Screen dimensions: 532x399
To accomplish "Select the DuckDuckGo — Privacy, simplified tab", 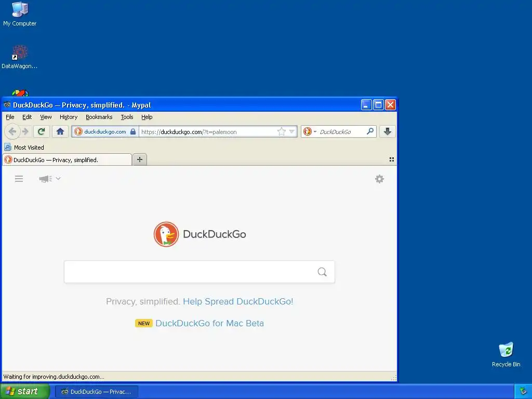I will click(67, 160).
